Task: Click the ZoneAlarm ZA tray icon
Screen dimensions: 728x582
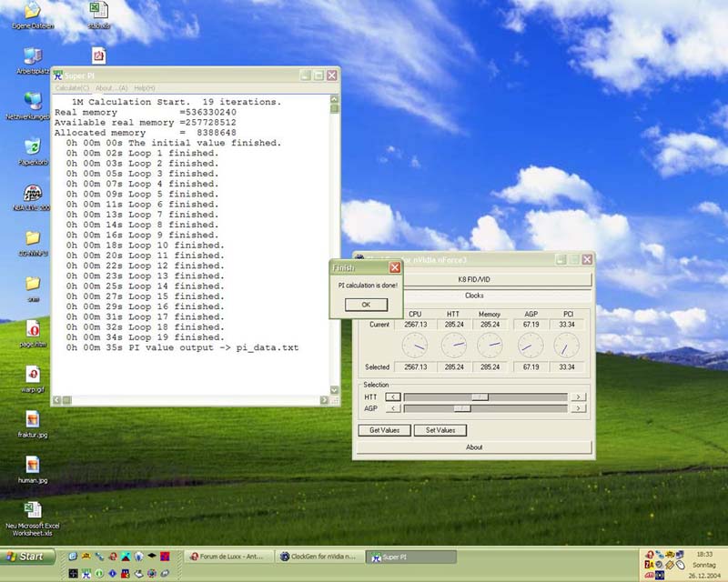Action: [649, 565]
